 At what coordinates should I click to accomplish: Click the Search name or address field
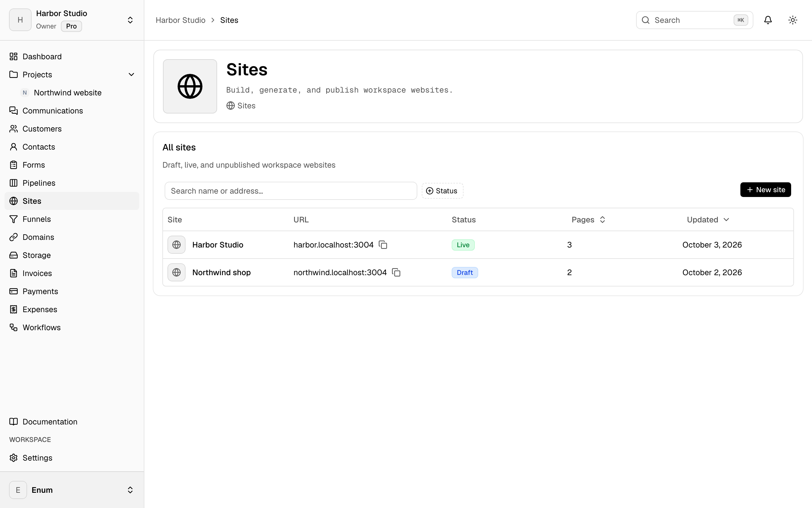pyautogui.click(x=291, y=191)
